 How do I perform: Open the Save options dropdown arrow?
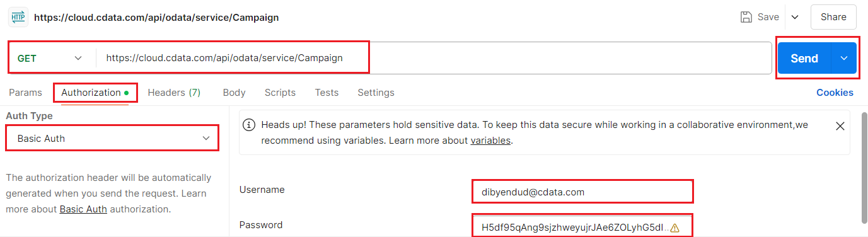tap(794, 17)
